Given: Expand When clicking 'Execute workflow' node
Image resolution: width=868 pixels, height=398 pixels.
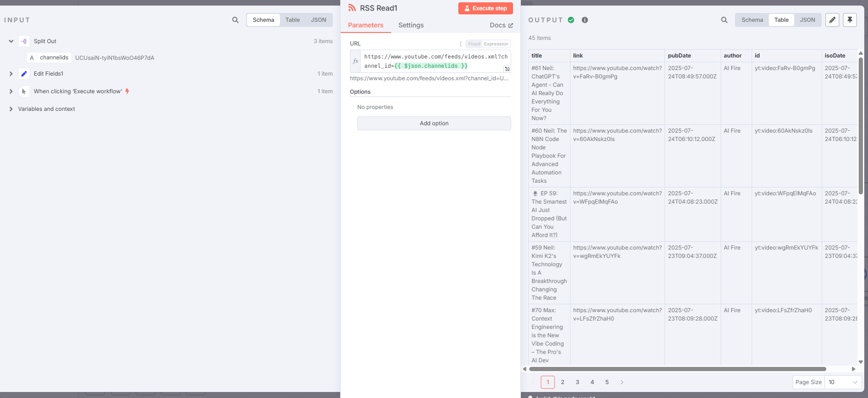Looking at the screenshot, I should (11, 91).
